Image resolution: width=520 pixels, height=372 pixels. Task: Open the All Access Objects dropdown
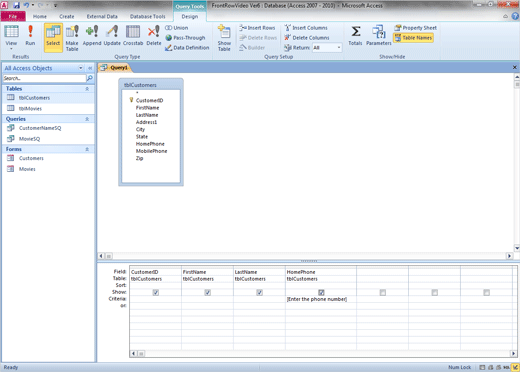(81, 68)
